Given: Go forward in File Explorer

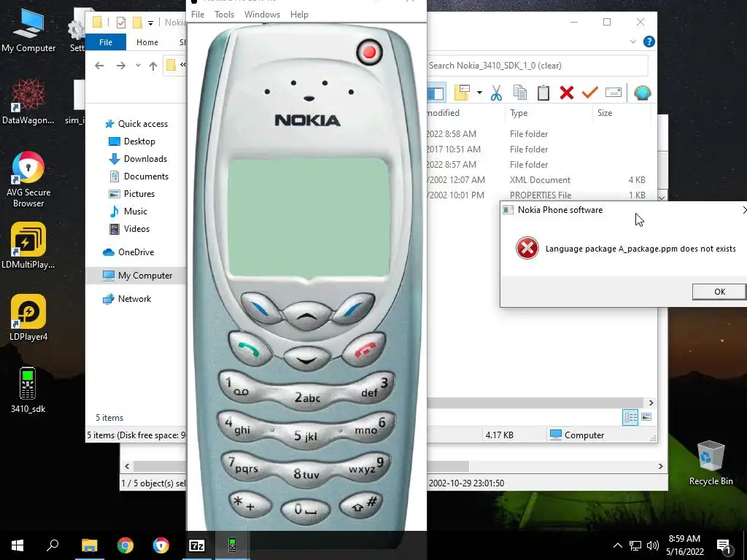Looking at the screenshot, I should (x=121, y=66).
